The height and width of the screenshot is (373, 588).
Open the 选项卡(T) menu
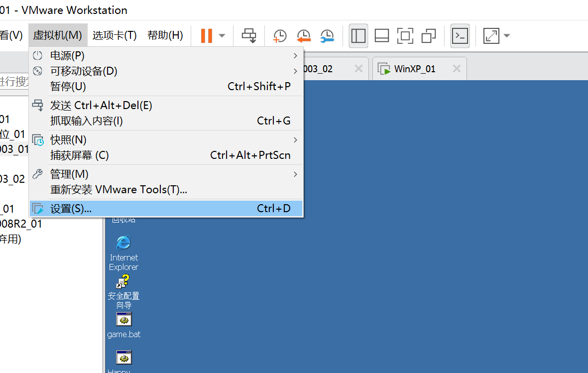click(115, 35)
